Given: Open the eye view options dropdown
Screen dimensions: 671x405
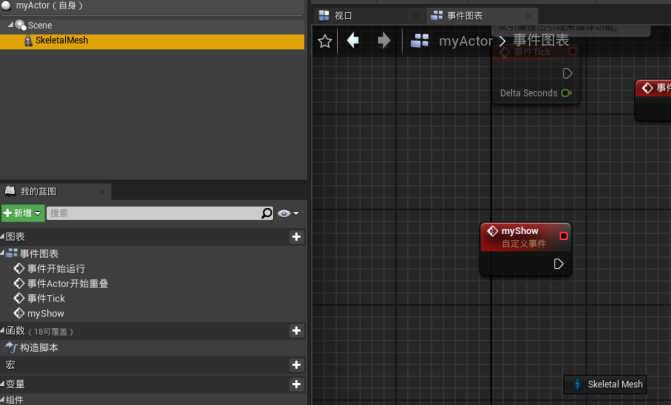Looking at the screenshot, I should tap(288, 213).
